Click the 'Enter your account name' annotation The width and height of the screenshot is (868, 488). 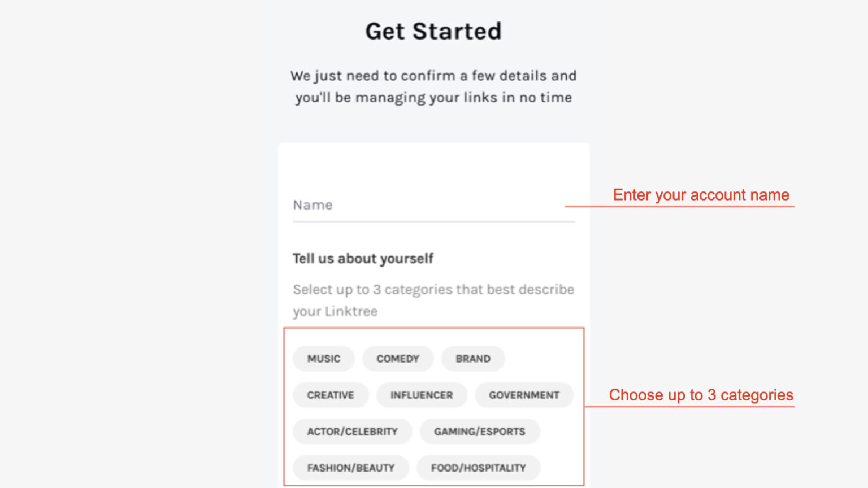click(701, 195)
